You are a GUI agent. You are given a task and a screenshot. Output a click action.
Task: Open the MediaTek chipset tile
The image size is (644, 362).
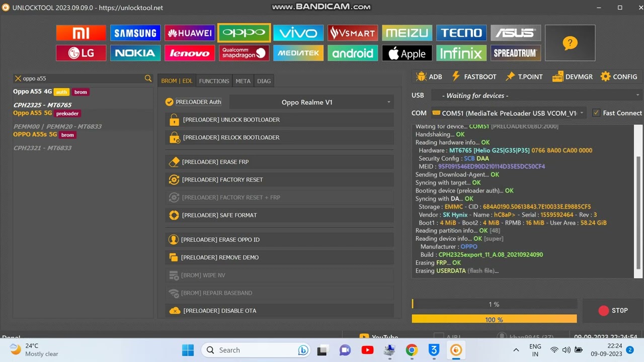tap(298, 53)
